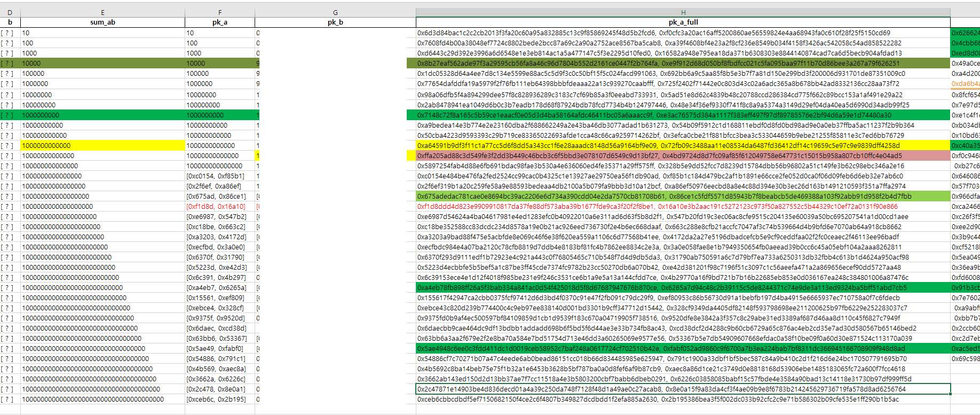Select pk_a cell containing 100
Viewport: 980px width, 415px height.
coord(220,43)
